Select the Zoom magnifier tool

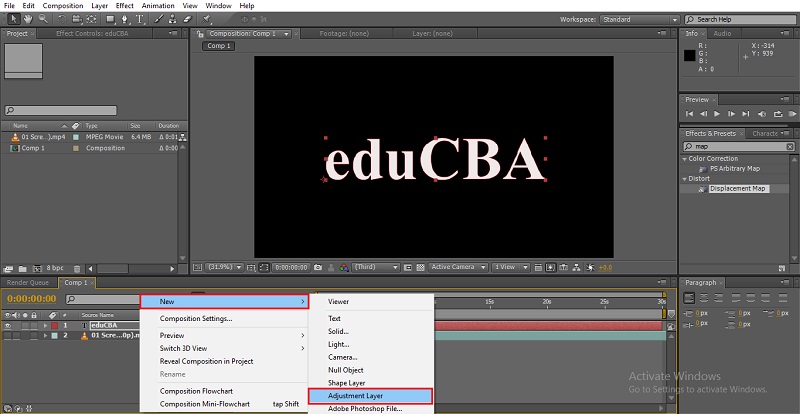coord(43,19)
